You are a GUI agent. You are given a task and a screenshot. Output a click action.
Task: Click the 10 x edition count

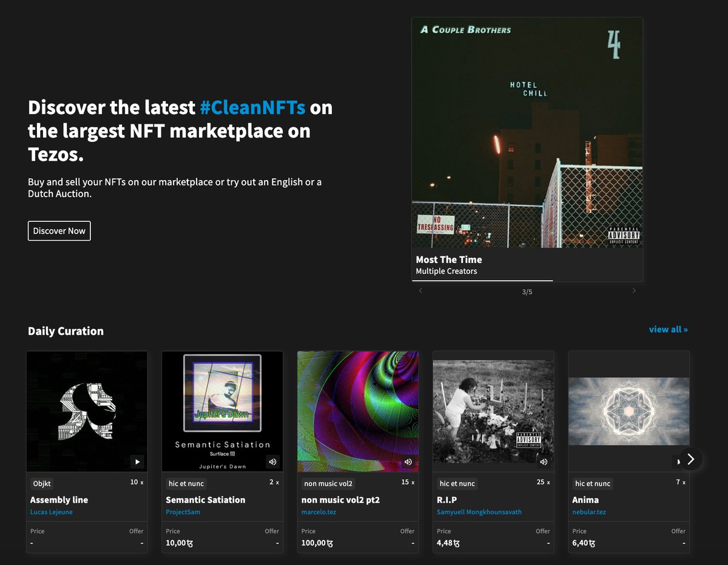tap(137, 483)
